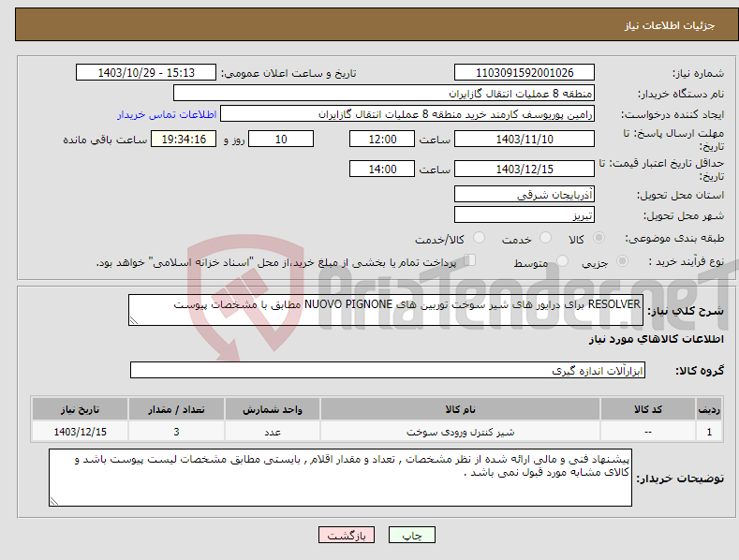The image size is (739, 560).
Task: Click unit cell عدد
Action: pos(273,432)
